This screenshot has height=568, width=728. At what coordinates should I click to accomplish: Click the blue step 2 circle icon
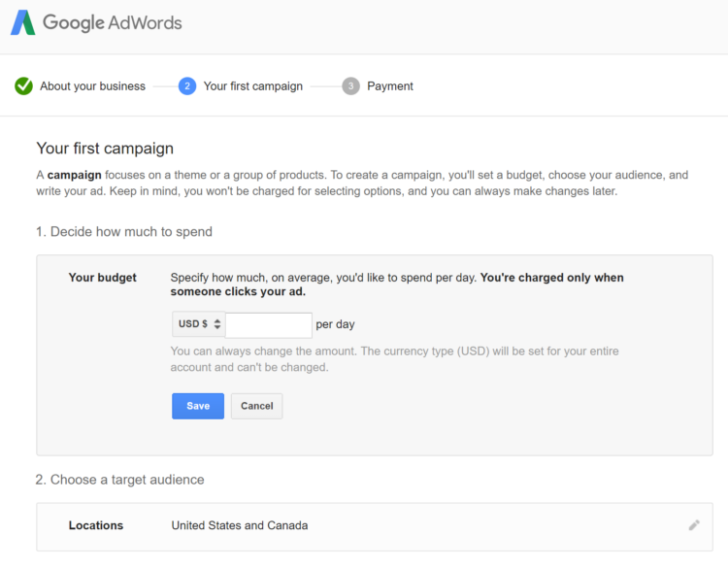click(x=187, y=86)
